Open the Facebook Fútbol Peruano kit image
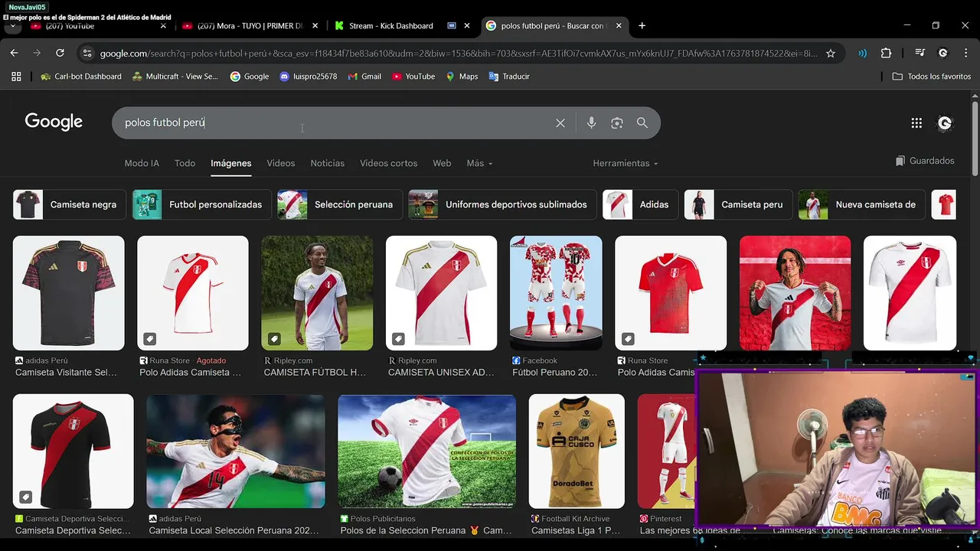 pyautogui.click(x=556, y=293)
